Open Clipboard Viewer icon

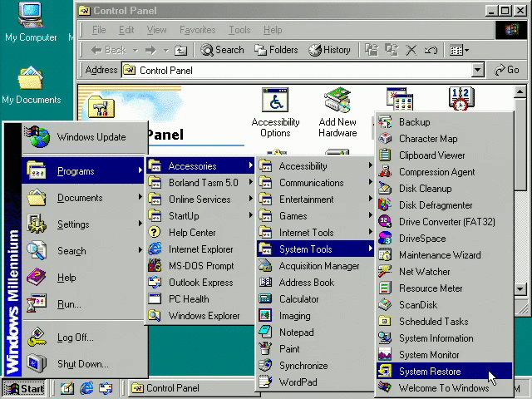385,155
